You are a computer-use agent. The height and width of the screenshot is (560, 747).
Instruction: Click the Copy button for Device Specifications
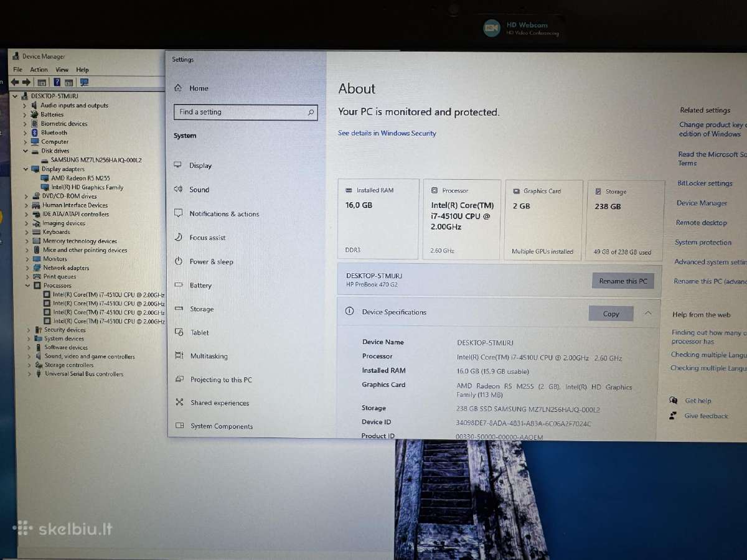(x=611, y=314)
